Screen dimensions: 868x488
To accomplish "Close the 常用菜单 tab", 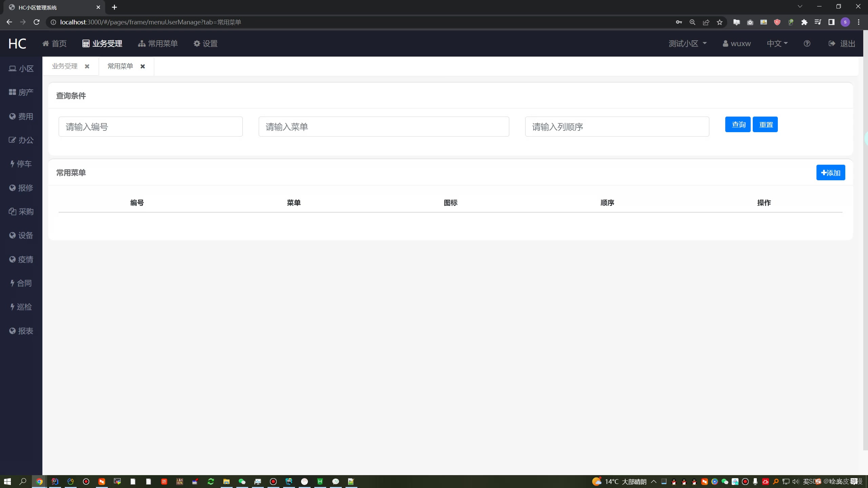I will (x=143, y=66).
